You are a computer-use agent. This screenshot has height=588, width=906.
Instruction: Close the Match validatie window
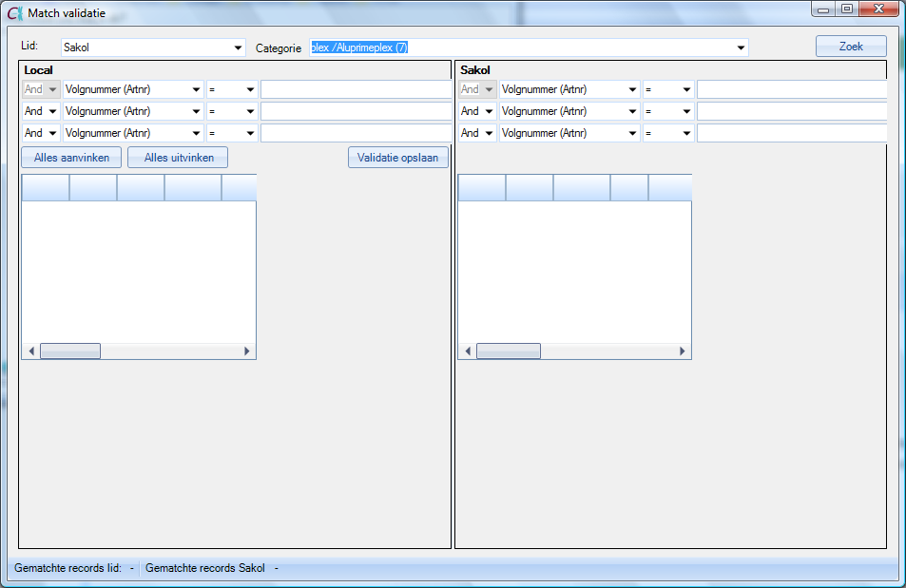point(878,9)
